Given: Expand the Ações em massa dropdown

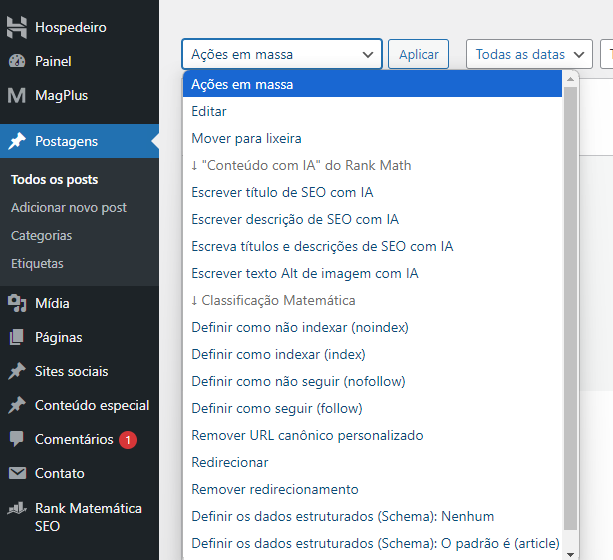Looking at the screenshot, I should [x=281, y=54].
